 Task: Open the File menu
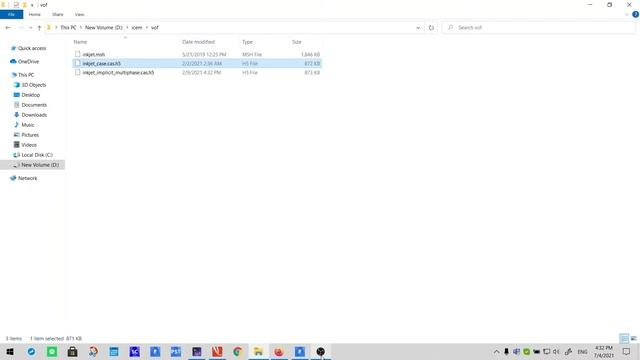pos(11,14)
